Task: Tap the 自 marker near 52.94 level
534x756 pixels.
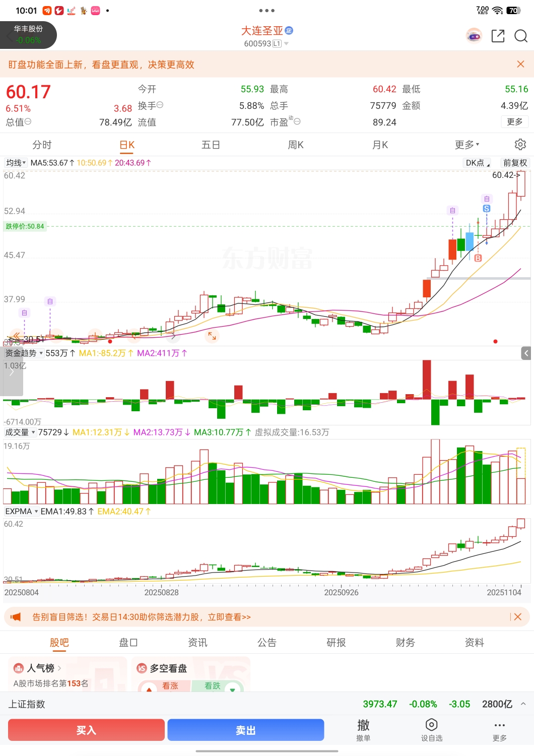Action: (452, 210)
